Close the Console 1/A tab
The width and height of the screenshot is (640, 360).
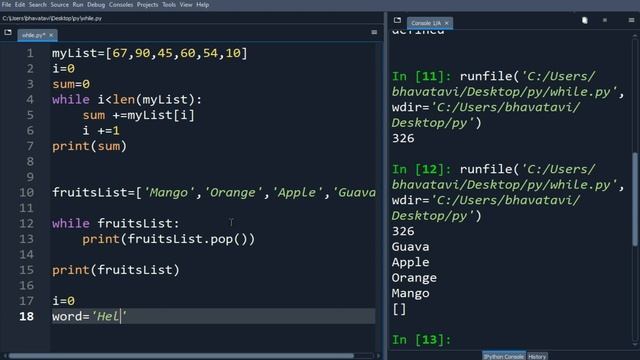coord(447,23)
